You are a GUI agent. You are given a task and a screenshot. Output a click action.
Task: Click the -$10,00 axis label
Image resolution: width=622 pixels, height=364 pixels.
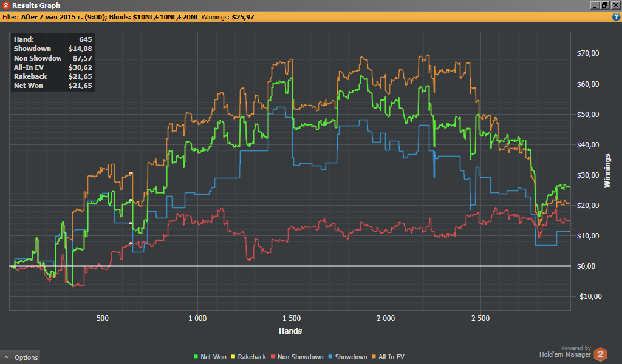(589, 296)
